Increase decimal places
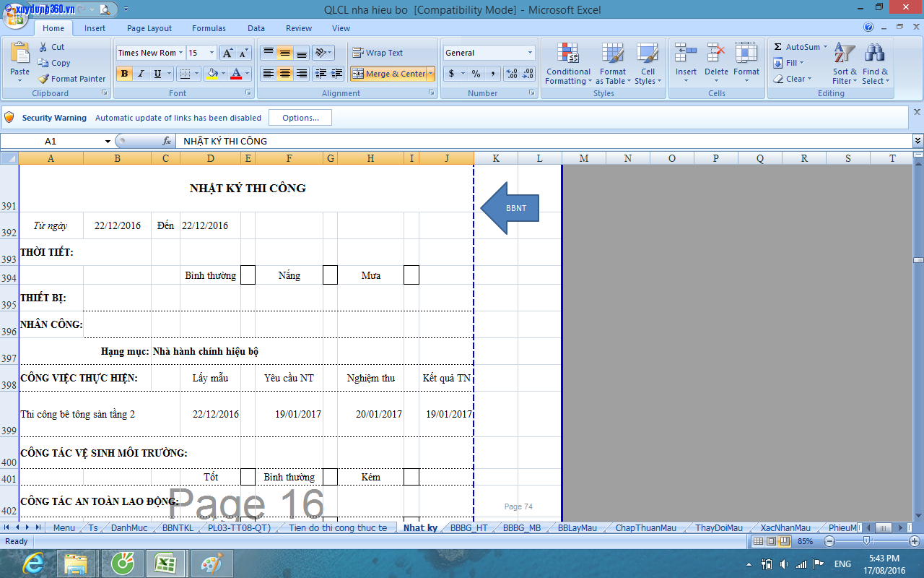Image resolution: width=924 pixels, height=578 pixels. [x=512, y=74]
